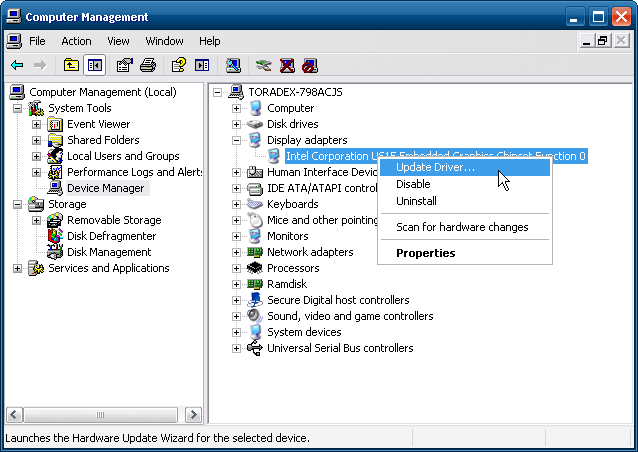Click the Show/Hide Action Pane icon

202,65
